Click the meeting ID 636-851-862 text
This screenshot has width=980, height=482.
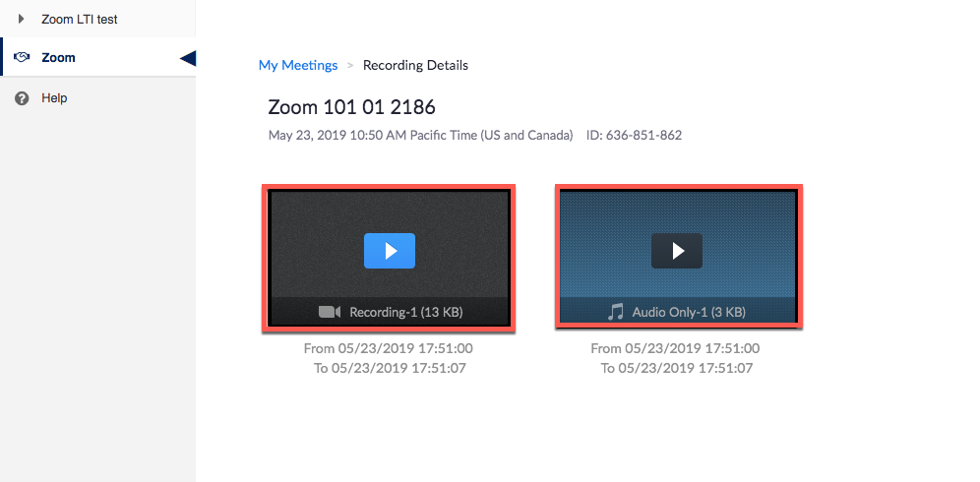pos(634,136)
